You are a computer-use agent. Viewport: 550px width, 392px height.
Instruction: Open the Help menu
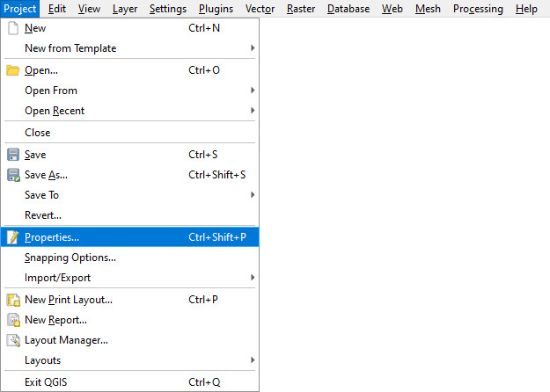(526, 9)
